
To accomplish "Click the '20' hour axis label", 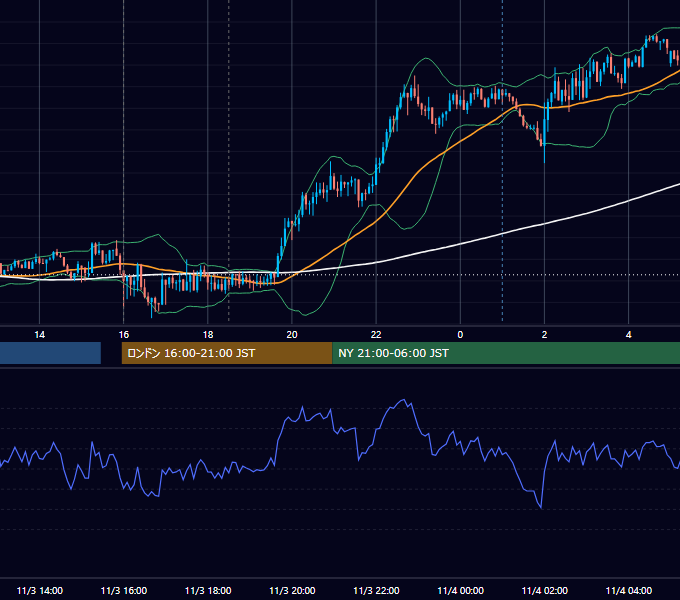I will pos(292,335).
